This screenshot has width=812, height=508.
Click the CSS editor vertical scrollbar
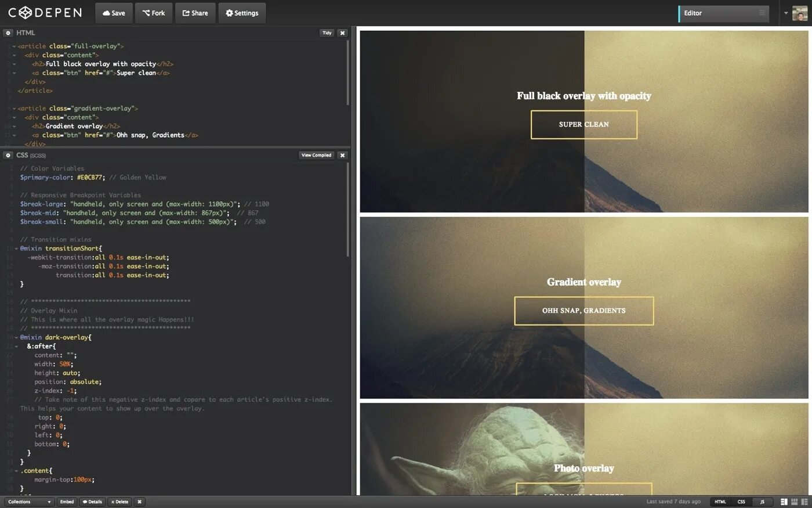[348, 209]
